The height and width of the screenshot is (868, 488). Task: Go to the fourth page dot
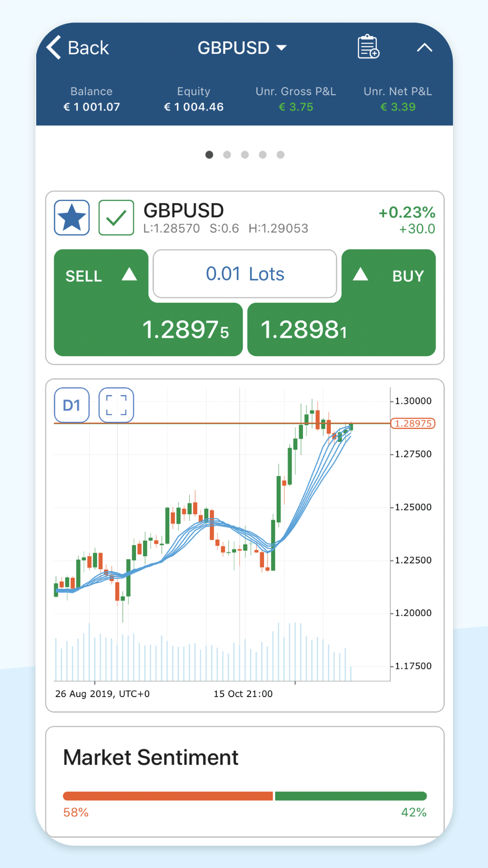click(x=263, y=155)
